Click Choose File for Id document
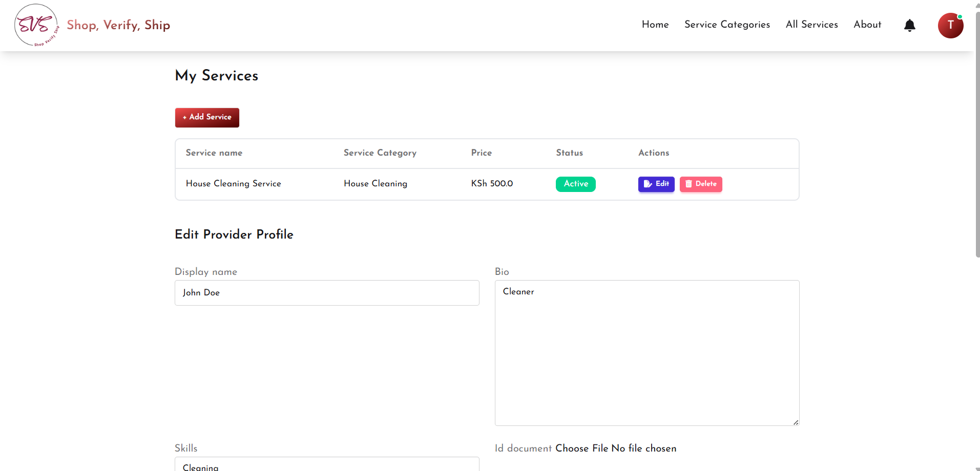The image size is (980, 471). (581, 448)
